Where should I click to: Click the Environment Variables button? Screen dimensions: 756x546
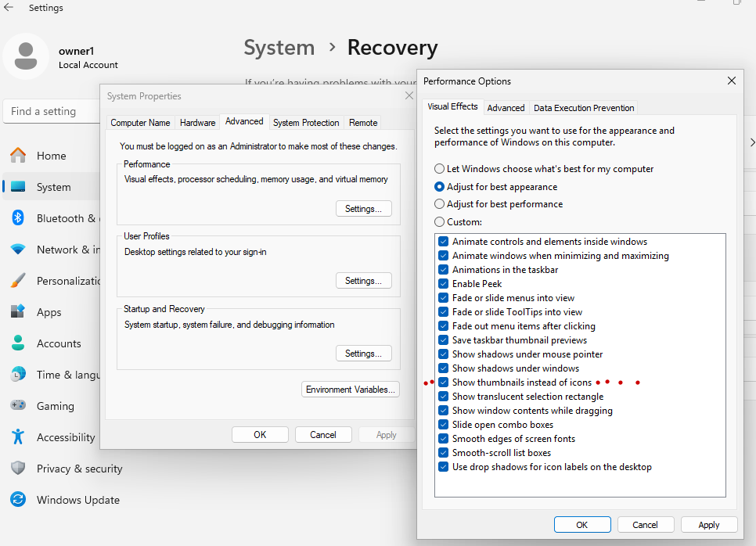tap(351, 390)
